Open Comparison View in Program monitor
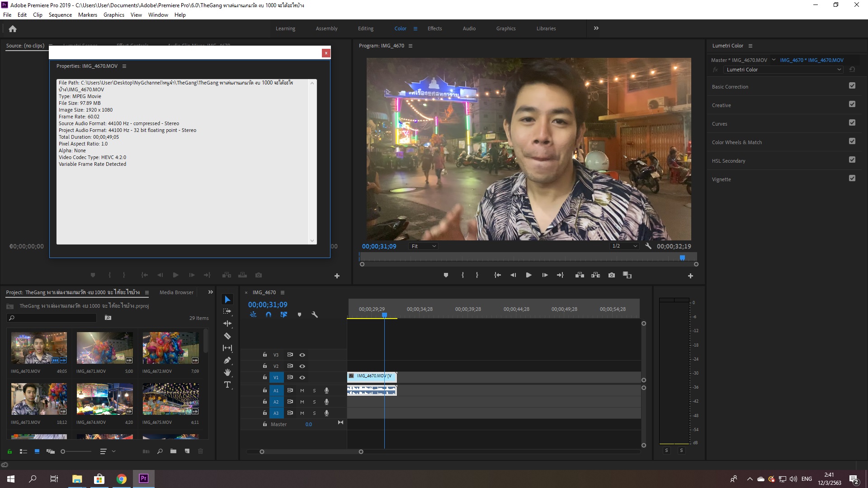The image size is (868, 488). point(627,275)
